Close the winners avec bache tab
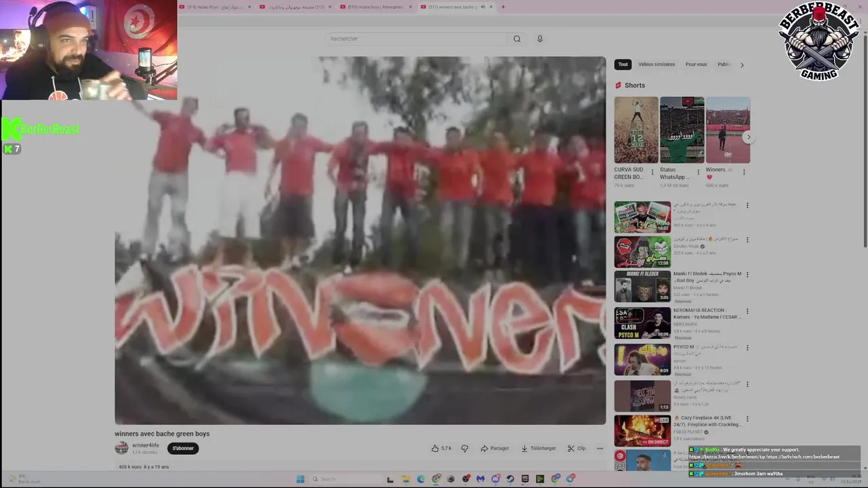 tap(491, 7)
